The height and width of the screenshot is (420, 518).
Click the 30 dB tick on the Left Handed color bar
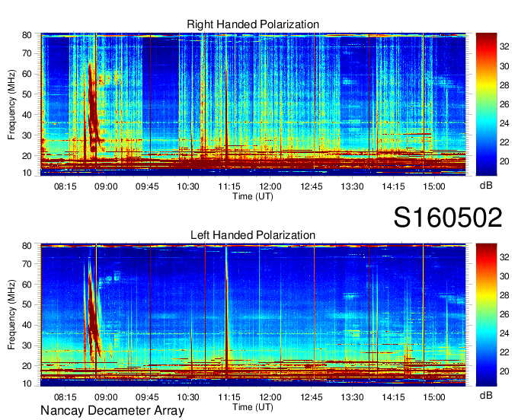click(504, 276)
